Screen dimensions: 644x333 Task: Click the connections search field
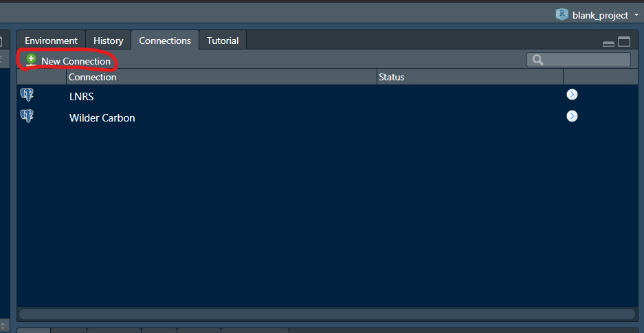pos(578,60)
